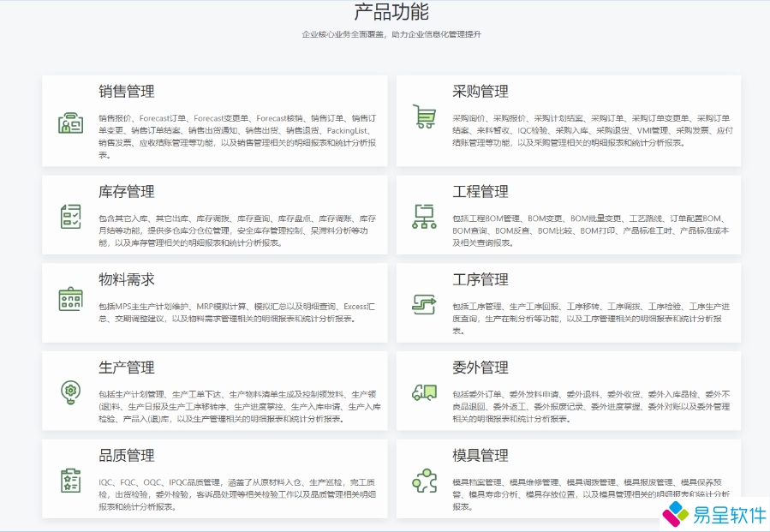Click the 工序管理 title
The image size is (770, 532).
click(481, 280)
